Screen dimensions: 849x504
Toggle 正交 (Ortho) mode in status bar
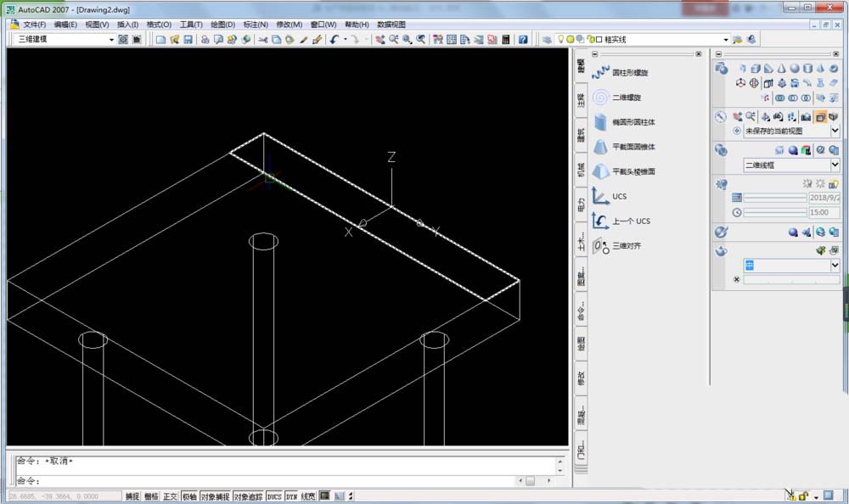click(x=169, y=496)
